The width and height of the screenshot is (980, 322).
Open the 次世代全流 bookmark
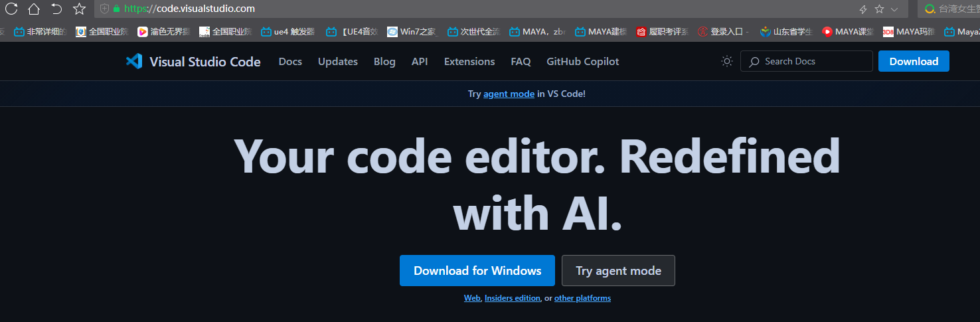tap(473, 31)
